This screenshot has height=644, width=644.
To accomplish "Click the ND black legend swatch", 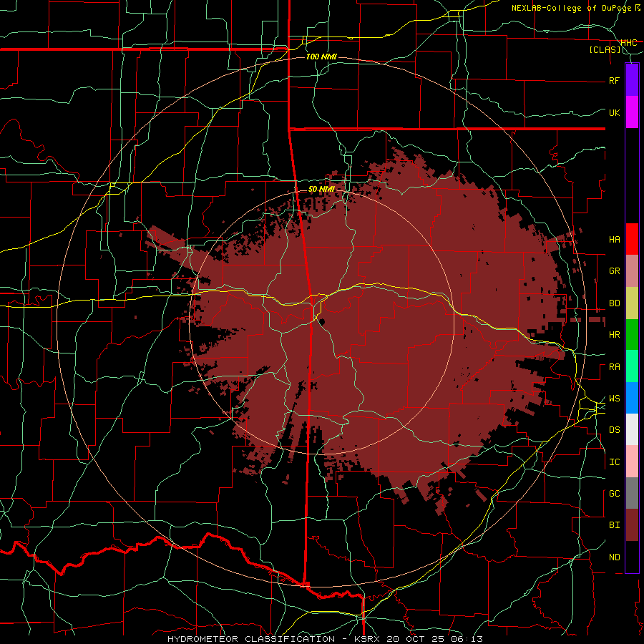I will coord(632,557).
